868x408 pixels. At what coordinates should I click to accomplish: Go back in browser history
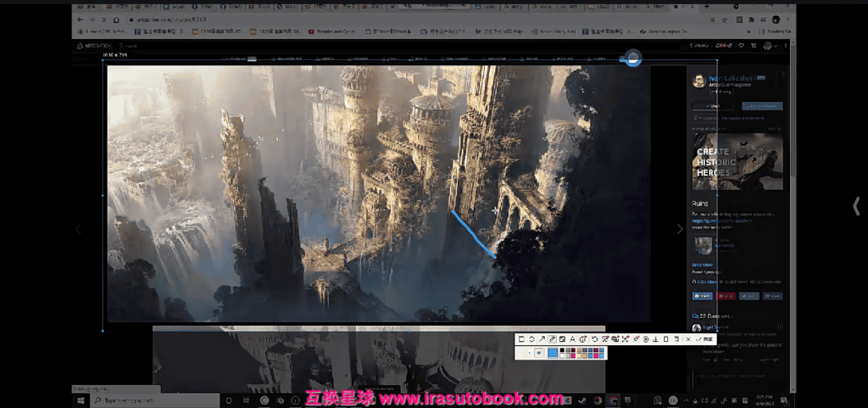click(x=79, y=20)
